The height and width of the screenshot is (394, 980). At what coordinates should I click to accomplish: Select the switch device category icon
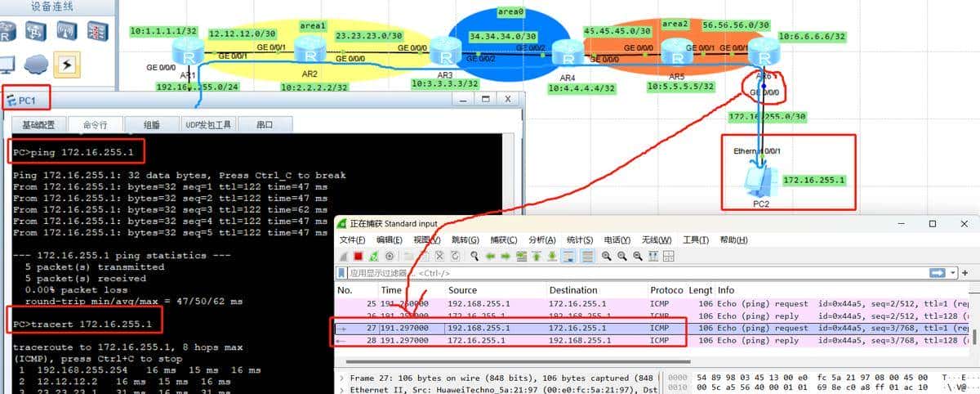coord(35,32)
